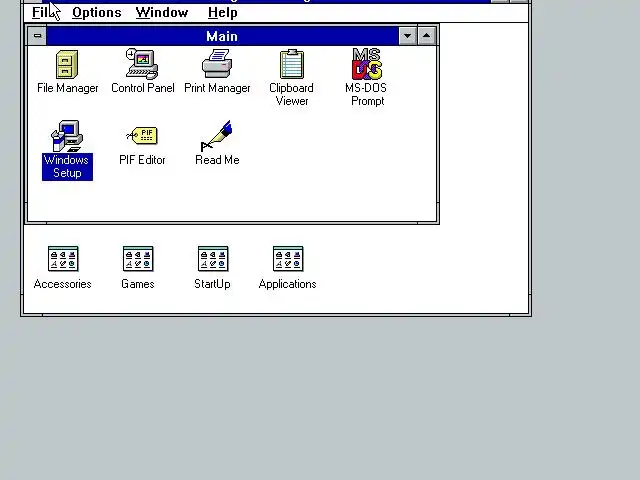
Task: Maximize the Main group window
Action: [427, 36]
